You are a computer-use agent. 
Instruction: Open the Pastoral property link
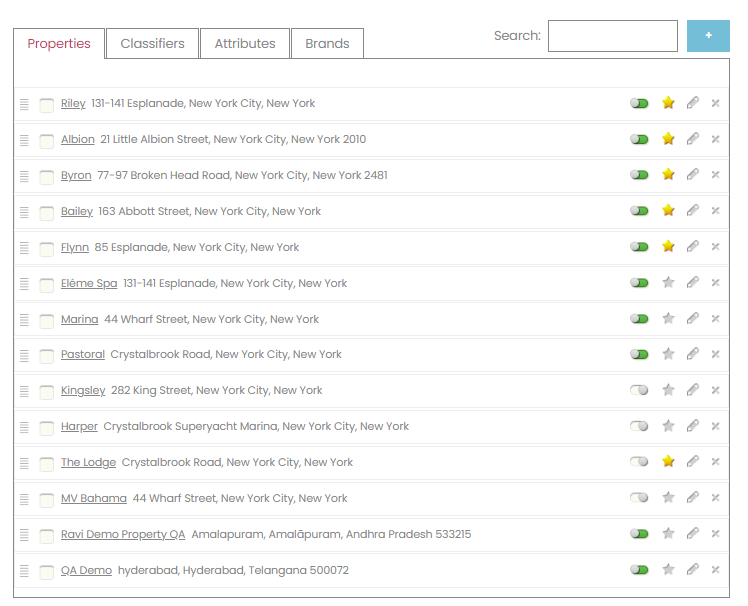(83, 355)
